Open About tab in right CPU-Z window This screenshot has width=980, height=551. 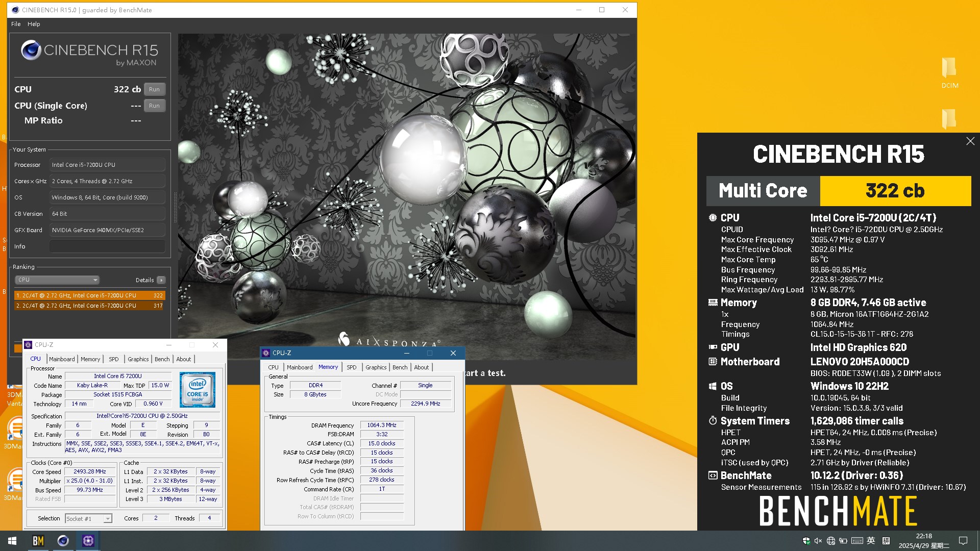point(422,367)
